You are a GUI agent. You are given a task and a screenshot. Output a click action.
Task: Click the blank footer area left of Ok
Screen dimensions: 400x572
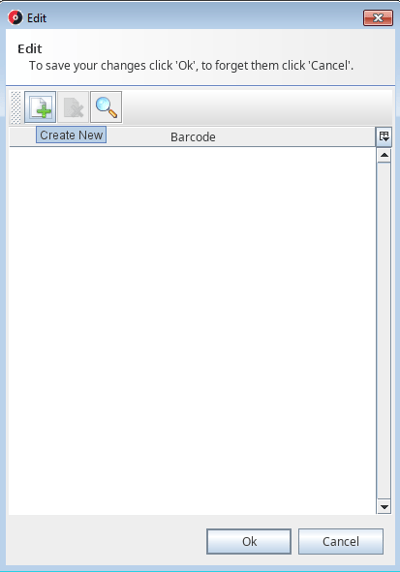[106, 541]
